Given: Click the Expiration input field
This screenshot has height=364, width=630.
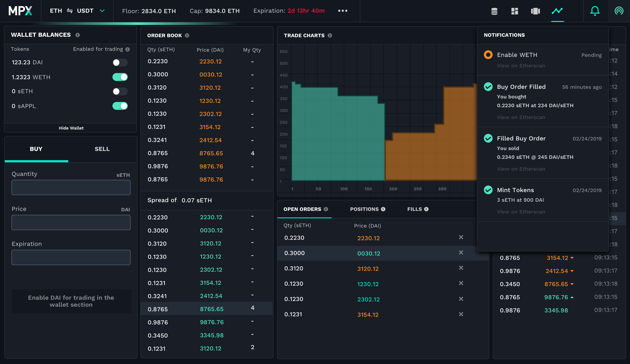Looking at the screenshot, I should [x=71, y=257].
